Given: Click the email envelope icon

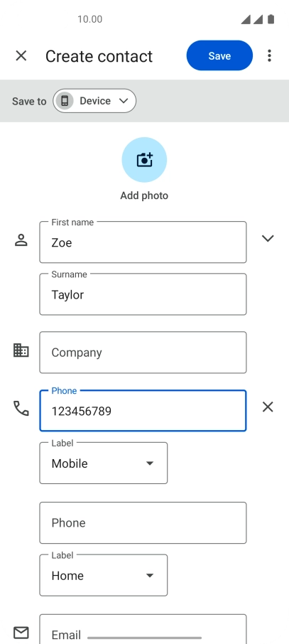Looking at the screenshot, I should click(x=21, y=633).
